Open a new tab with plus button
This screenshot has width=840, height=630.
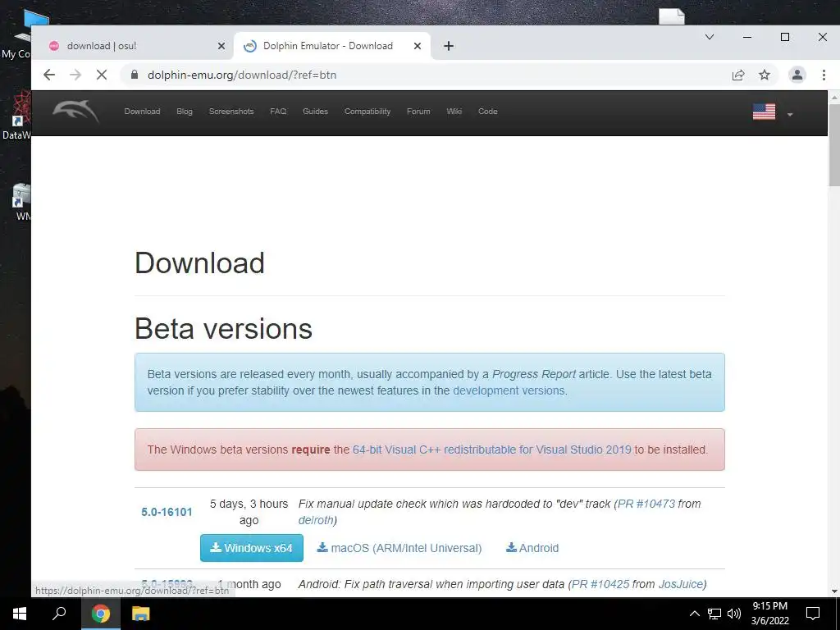[x=449, y=46]
